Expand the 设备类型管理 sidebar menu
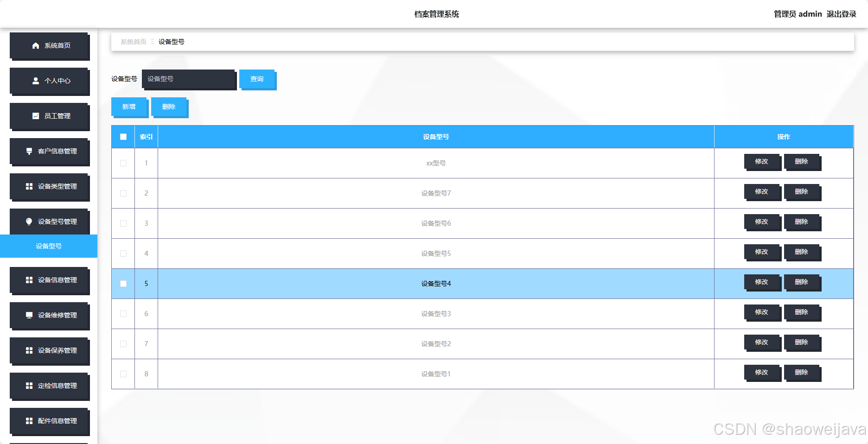This screenshot has height=444, width=868. (x=49, y=187)
